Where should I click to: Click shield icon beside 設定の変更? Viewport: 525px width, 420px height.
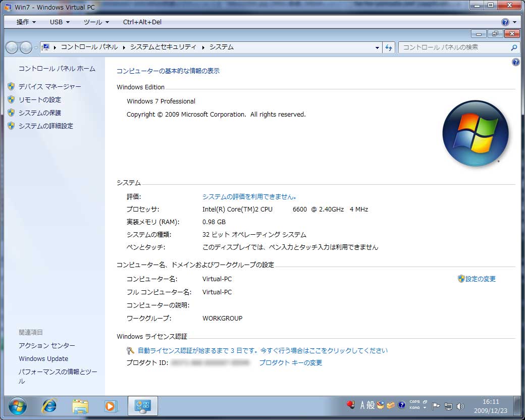coord(461,279)
